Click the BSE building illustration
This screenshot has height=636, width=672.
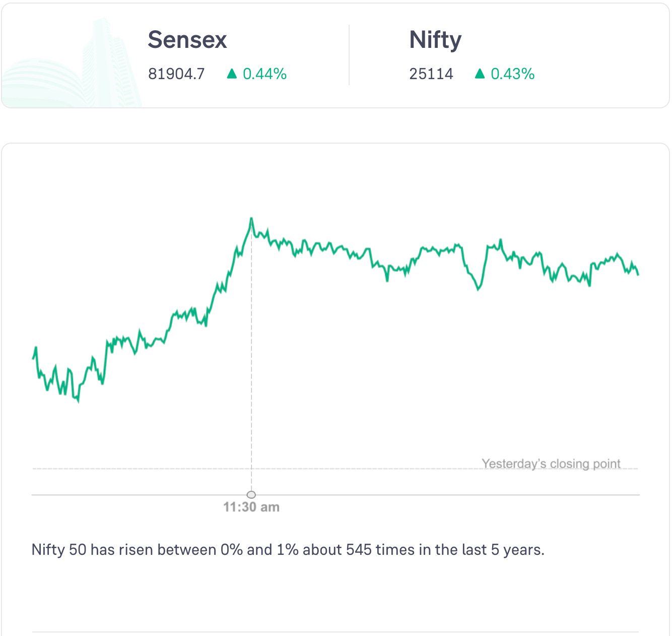(x=76, y=66)
